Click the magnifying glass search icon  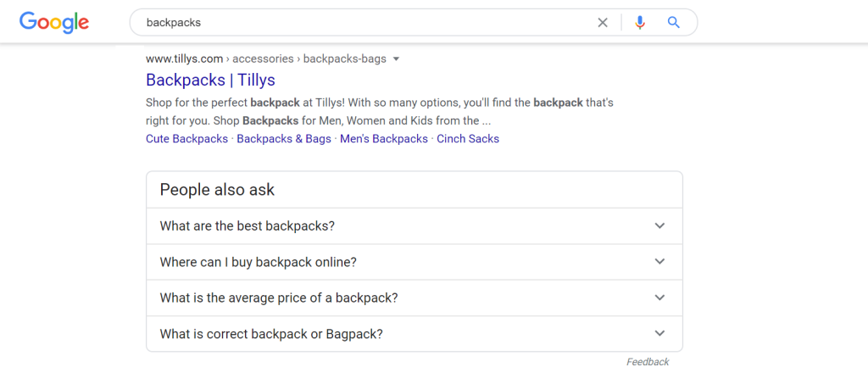point(674,23)
